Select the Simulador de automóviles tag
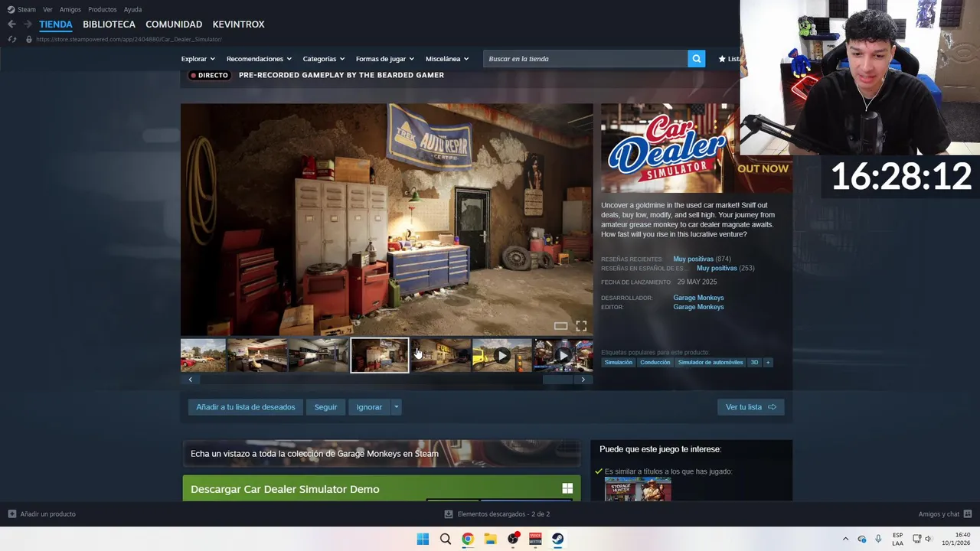This screenshot has height=551, width=980. pyautogui.click(x=710, y=362)
